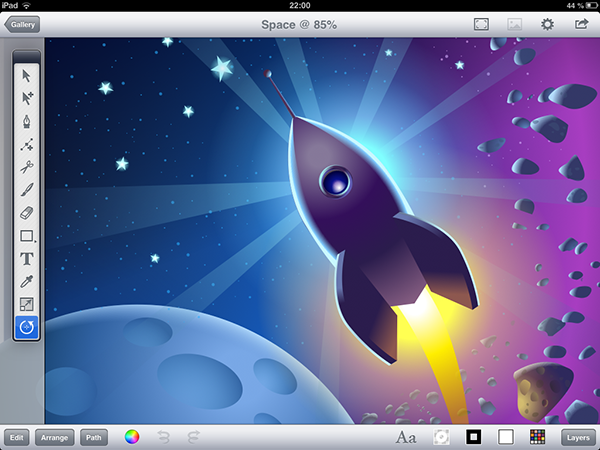Open the shadow and opacity options
This screenshot has height=450, width=600.
(441, 437)
